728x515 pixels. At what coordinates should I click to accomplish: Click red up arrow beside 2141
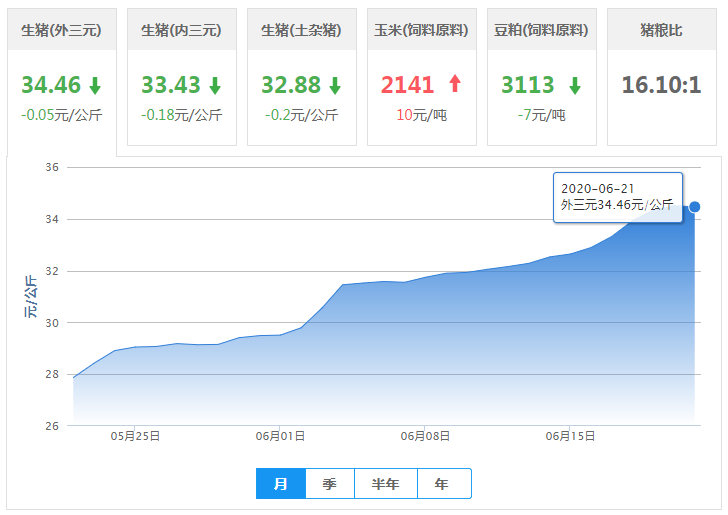(455, 85)
